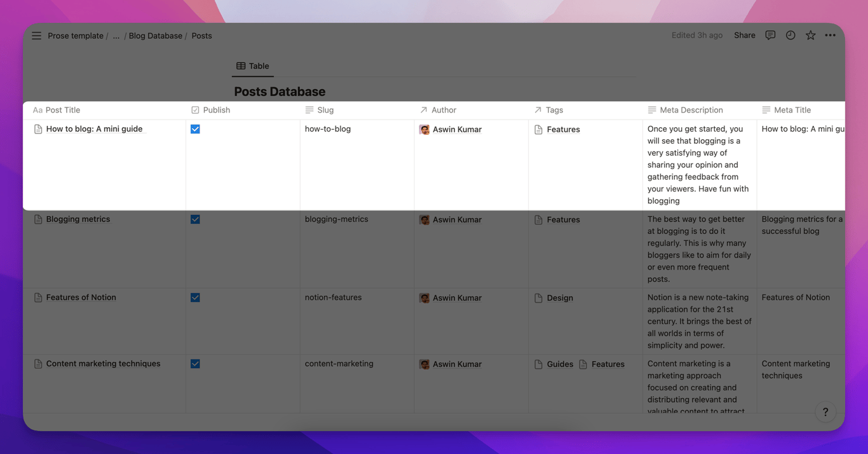Click the help question mark button
Viewport: 868px width, 454px height.
[x=825, y=412]
